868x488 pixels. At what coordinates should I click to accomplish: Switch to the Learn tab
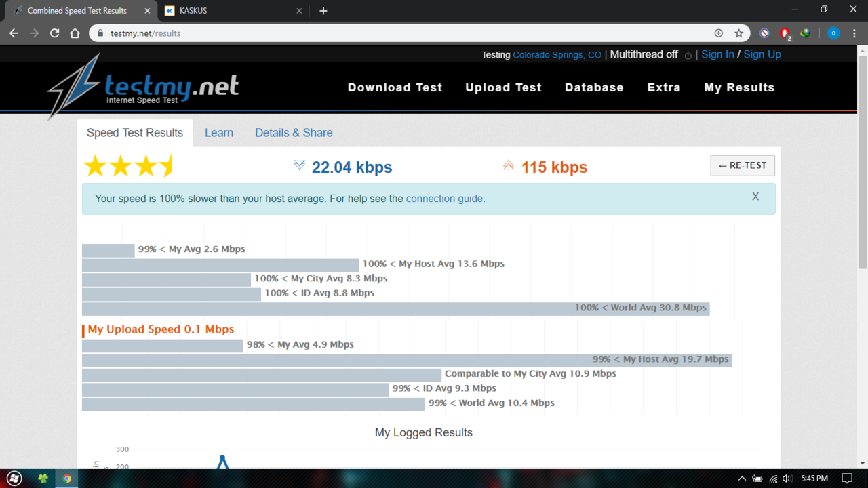[219, 133]
